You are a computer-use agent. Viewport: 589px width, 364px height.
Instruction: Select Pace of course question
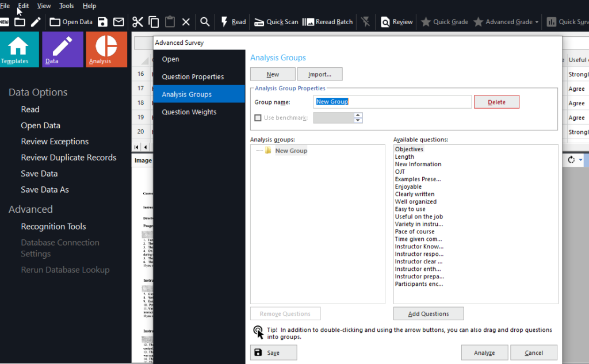(415, 232)
